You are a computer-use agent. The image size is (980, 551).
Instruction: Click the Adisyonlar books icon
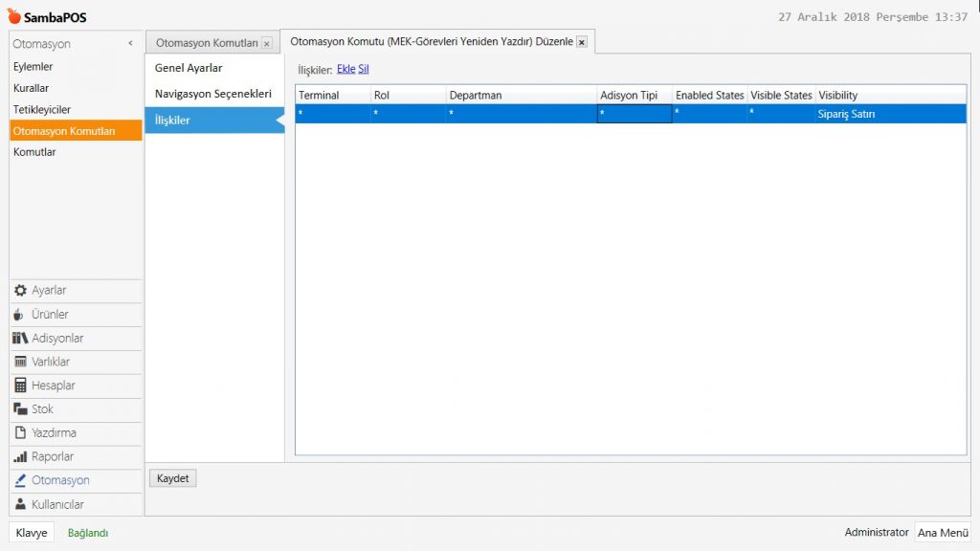point(21,339)
